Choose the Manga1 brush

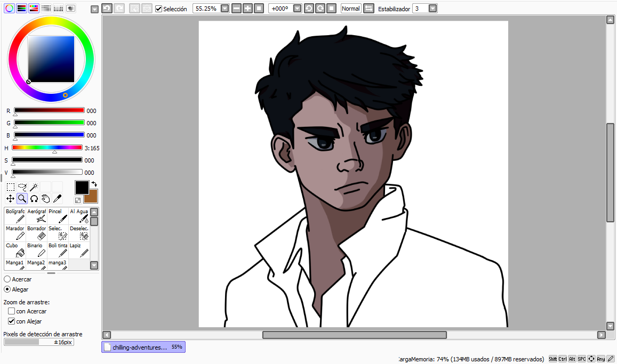tap(15, 264)
